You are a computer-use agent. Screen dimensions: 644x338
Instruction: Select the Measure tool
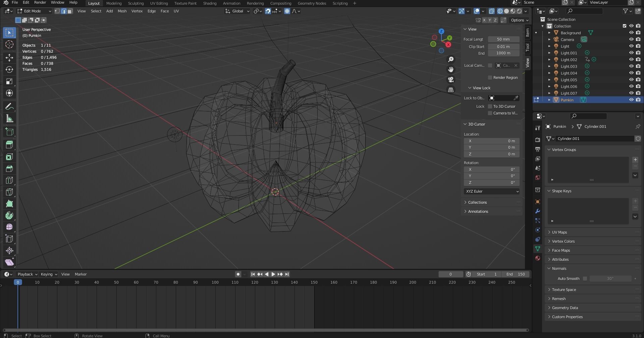(x=9, y=118)
